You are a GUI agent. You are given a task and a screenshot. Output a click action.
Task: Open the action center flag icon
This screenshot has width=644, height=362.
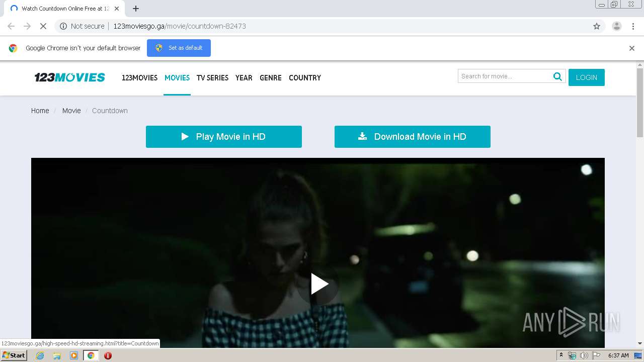tap(596, 355)
